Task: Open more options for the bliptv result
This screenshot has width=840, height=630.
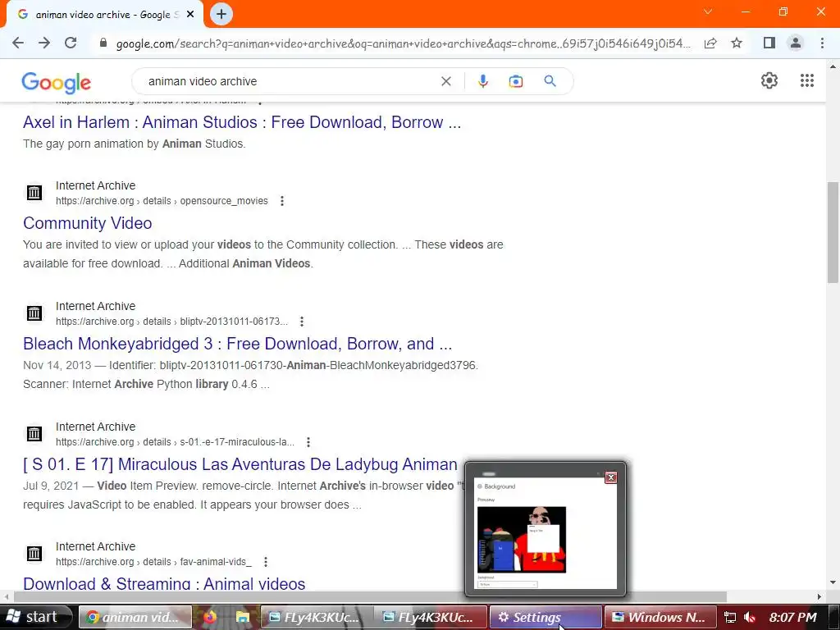Action: coord(302,322)
